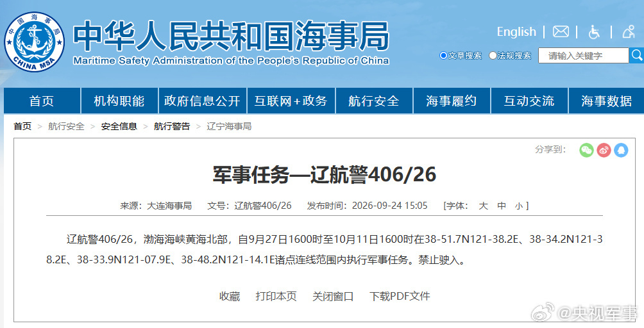644x328 pixels.
Task: Click the China MSA anchor logo
Action: tap(34, 42)
